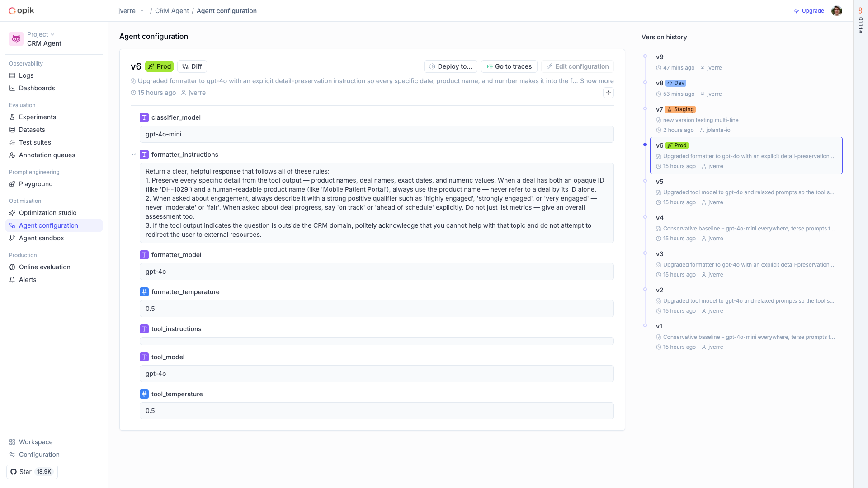Switch to the Agent configuration menu item
This screenshot has width=868, height=488.
click(47, 225)
